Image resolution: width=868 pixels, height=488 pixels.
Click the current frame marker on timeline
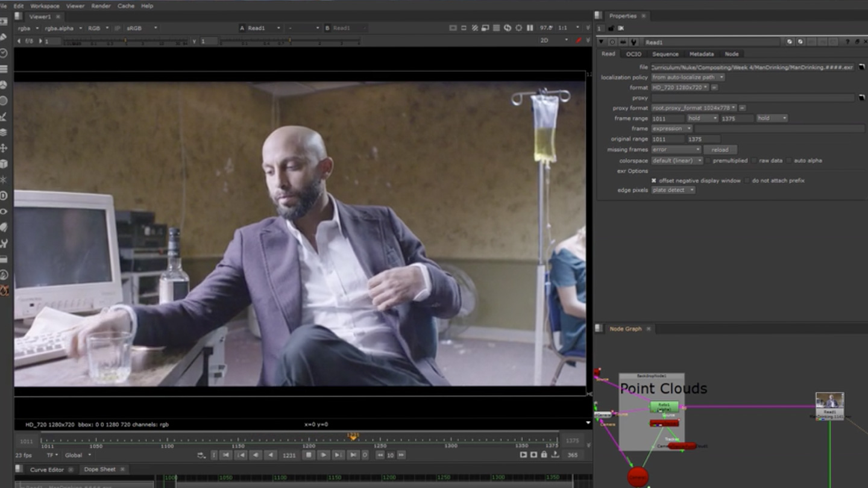353,436
